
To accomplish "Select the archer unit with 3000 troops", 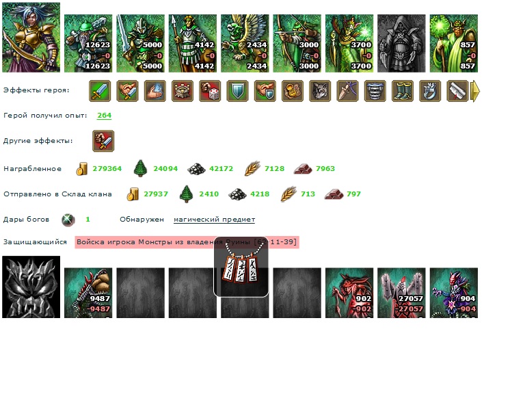I will point(297,43).
